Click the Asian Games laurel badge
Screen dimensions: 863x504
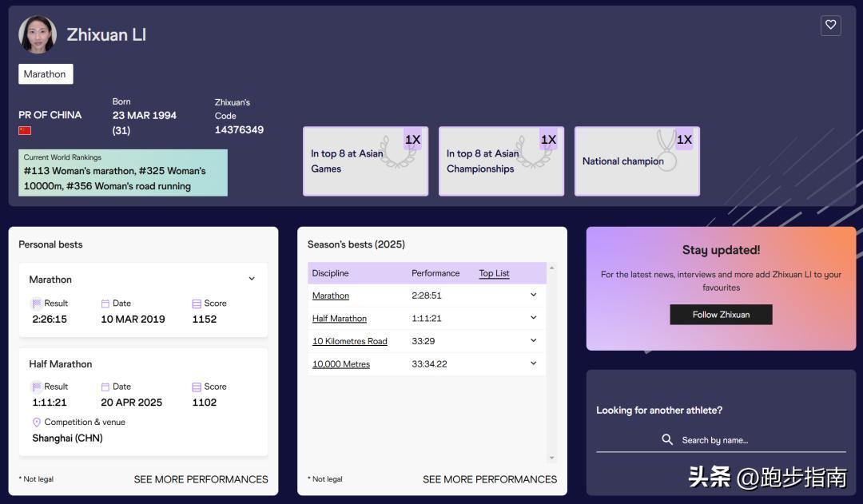tap(365, 161)
